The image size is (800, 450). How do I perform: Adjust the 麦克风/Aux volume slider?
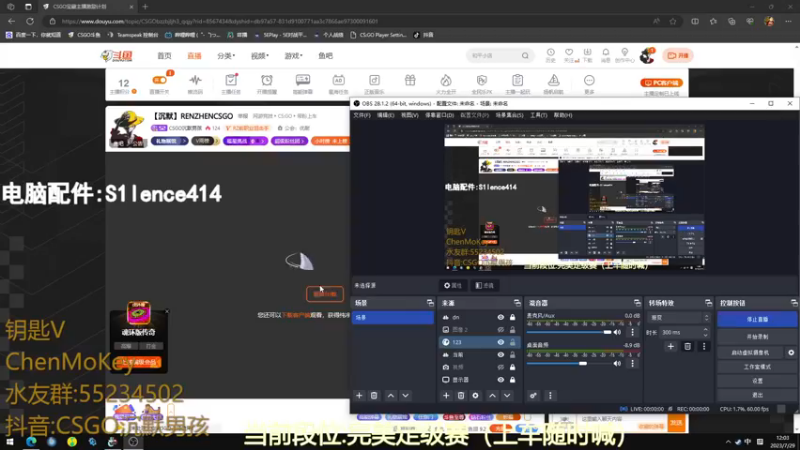pos(569,332)
